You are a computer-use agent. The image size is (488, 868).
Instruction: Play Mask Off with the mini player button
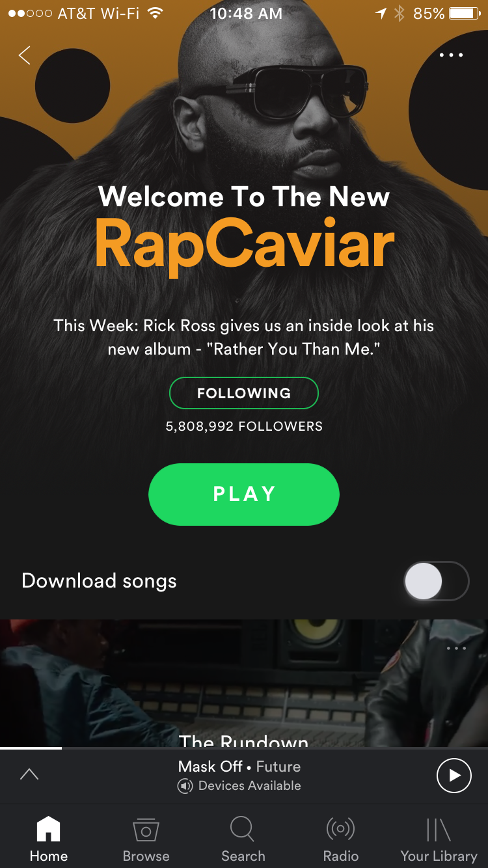454,775
